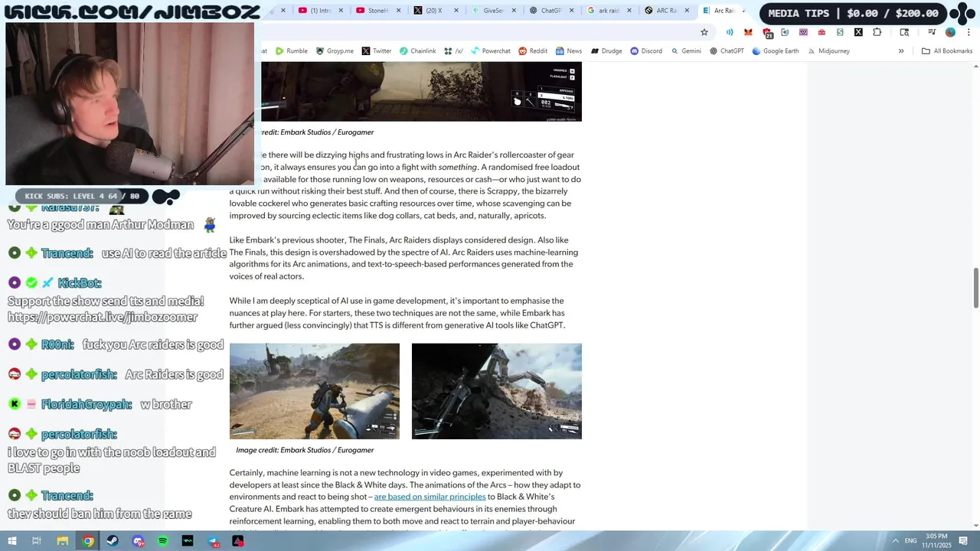This screenshot has height=551, width=980.
Task: Click the X extension icon in toolbar
Action: pyautogui.click(x=858, y=32)
